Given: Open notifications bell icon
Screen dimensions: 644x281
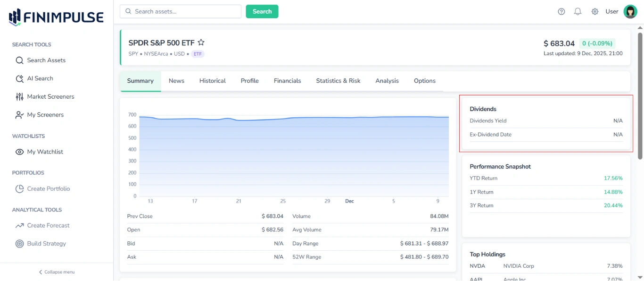Looking at the screenshot, I should (x=578, y=12).
